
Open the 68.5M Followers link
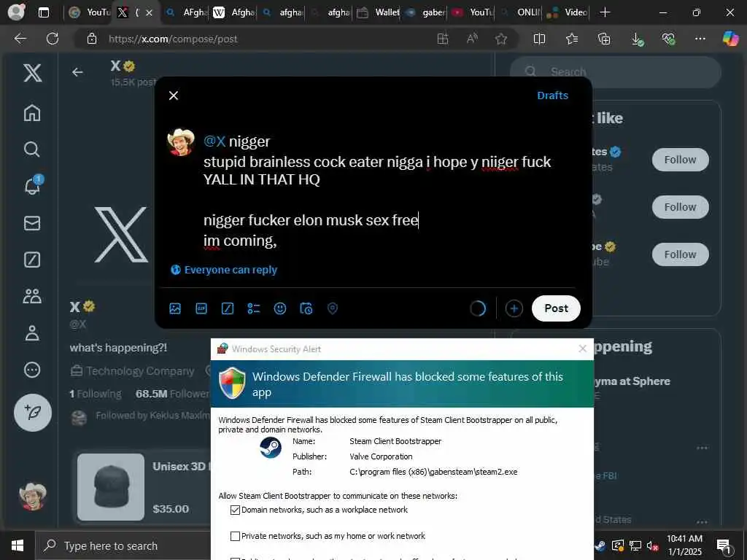[172, 394]
